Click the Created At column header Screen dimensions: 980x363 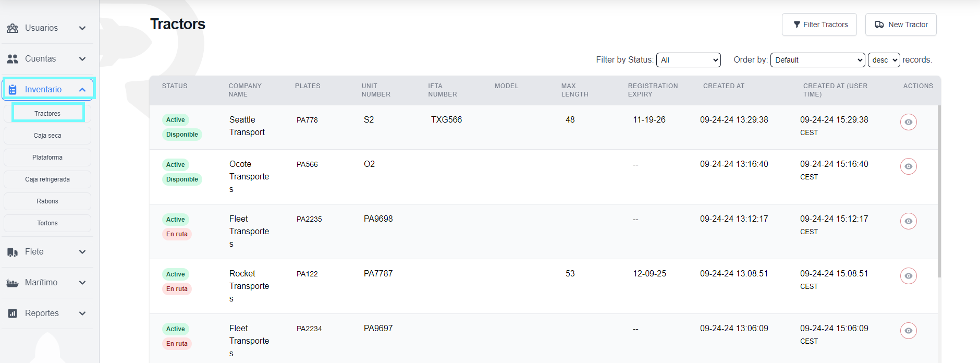click(724, 86)
